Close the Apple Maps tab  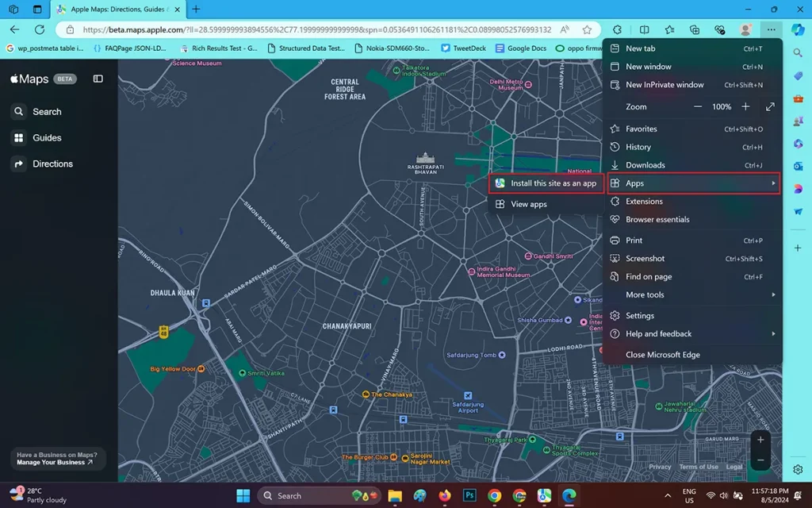click(x=178, y=10)
